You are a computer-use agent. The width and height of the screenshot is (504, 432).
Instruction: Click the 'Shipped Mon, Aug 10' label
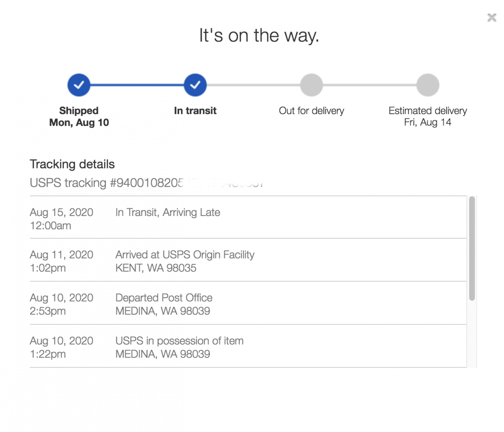(x=79, y=117)
